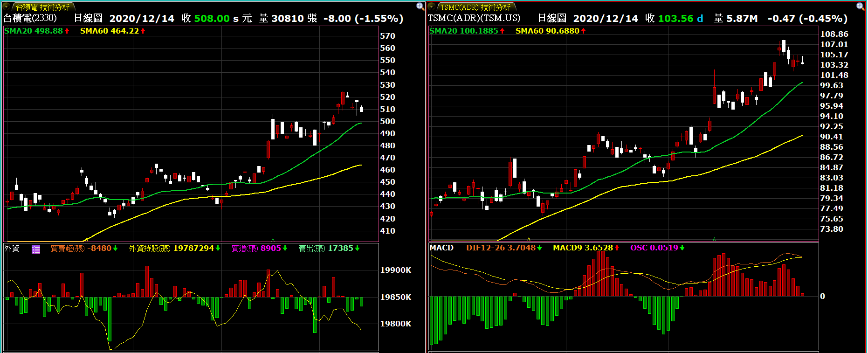Click the 台積電(2330) stock name
The width and height of the screenshot is (868, 353).
[x=30, y=18]
